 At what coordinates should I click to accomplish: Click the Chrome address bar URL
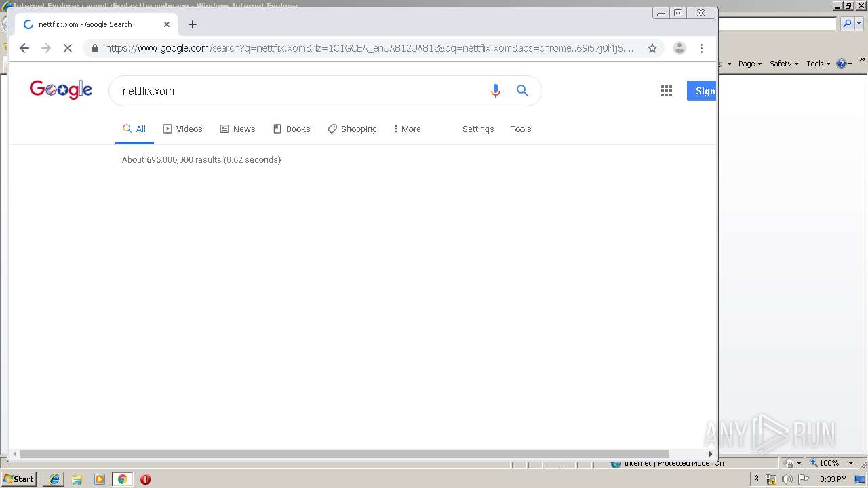[369, 48]
